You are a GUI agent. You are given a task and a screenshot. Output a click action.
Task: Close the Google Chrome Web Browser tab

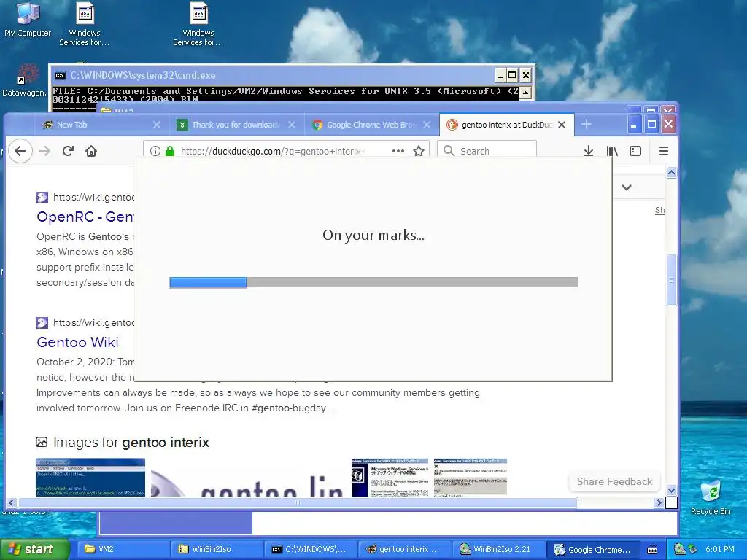tap(426, 124)
